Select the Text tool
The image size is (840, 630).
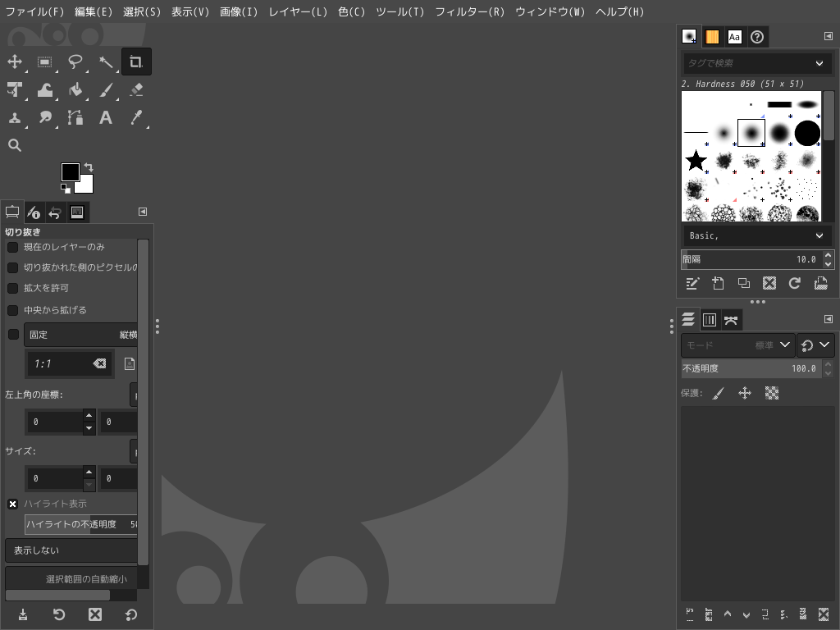(106, 117)
